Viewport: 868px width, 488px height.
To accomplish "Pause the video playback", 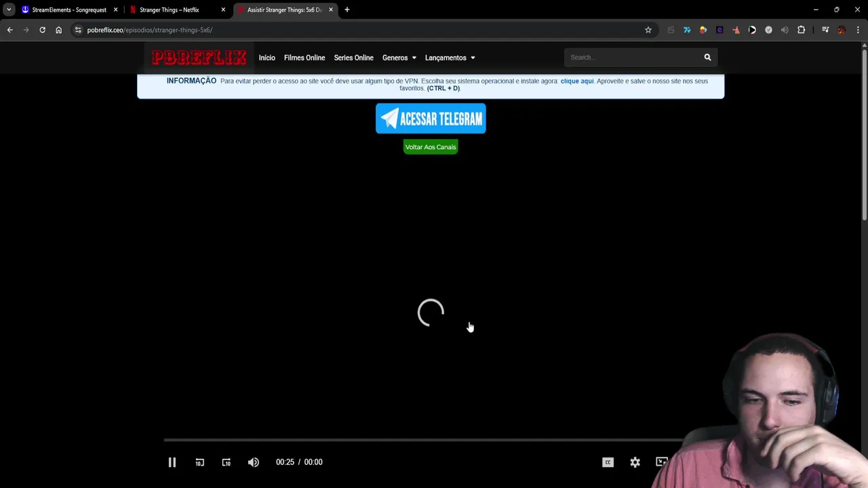I will tap(172, 462).
